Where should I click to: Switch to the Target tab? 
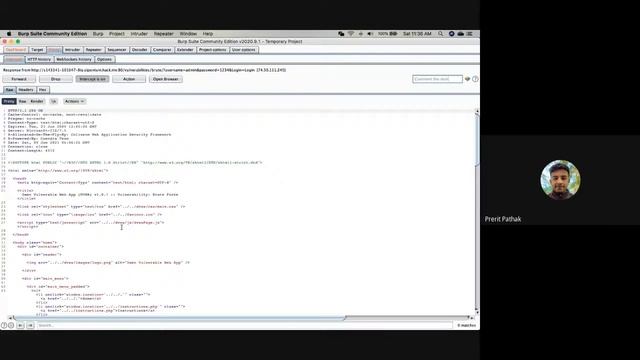pyautogui.click(x=37, y=50)
